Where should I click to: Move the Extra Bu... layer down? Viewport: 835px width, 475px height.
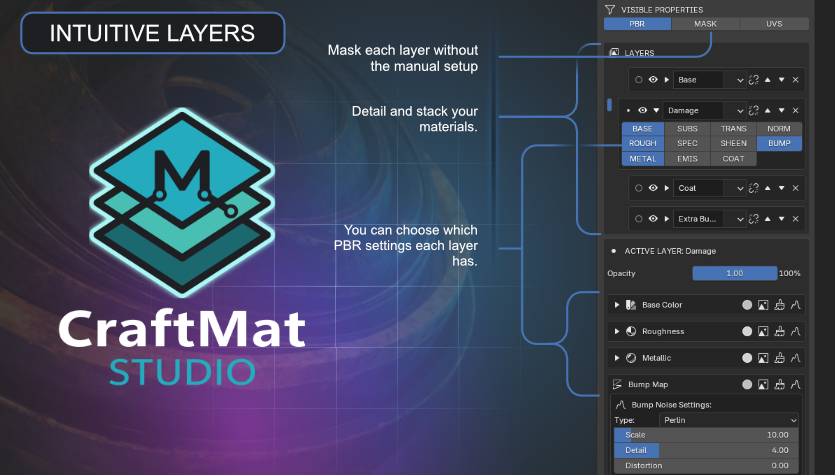pyautogui.click(x=781, y=219)
